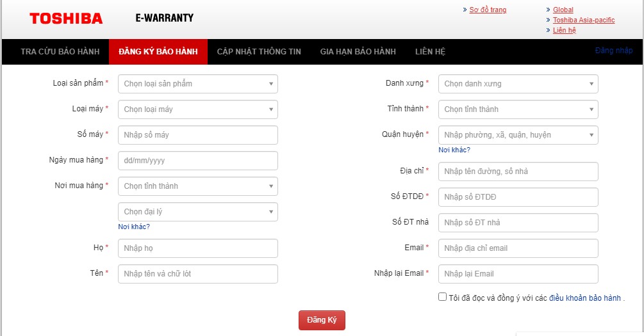Open the Tỉnh thành dropdown on the right
The image size is (644, 336).
tap(518, 109)
